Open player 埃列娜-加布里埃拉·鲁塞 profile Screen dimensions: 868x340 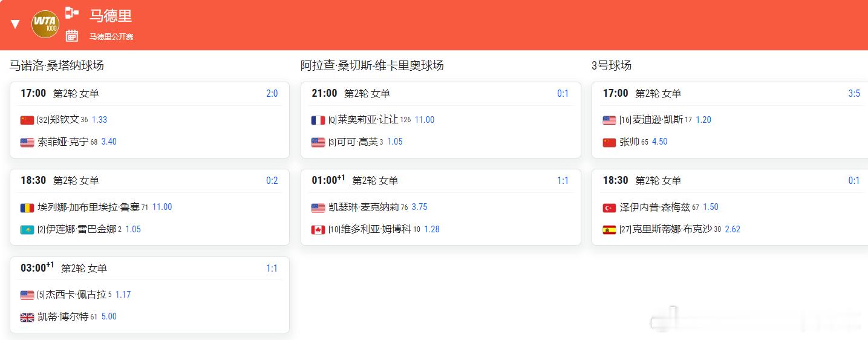88,207
